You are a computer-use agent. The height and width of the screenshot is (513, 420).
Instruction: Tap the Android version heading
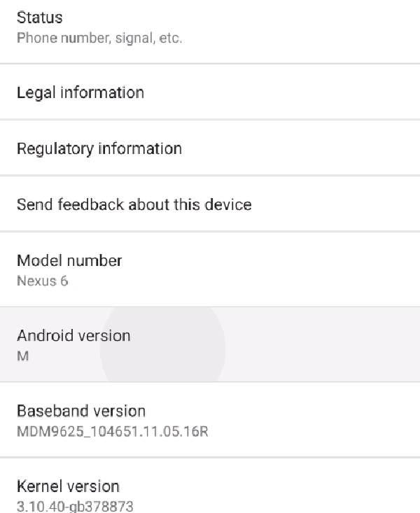pyautogui.click(x=73, y=335)
